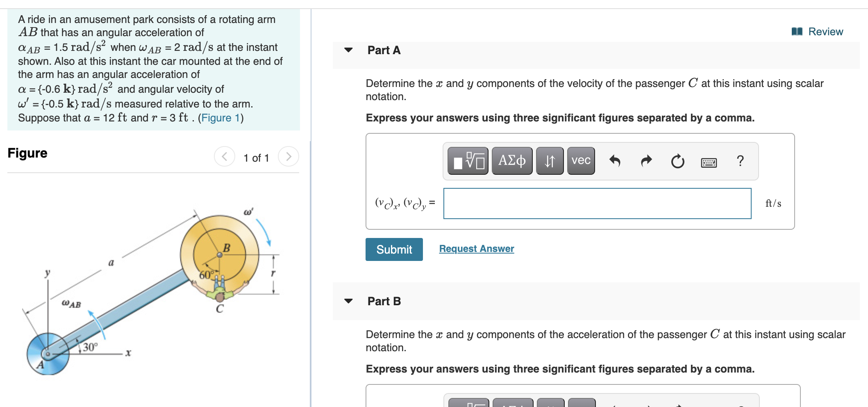Submit the Part A answer
This screenshot has width=868, height=407.
point(393,249)
